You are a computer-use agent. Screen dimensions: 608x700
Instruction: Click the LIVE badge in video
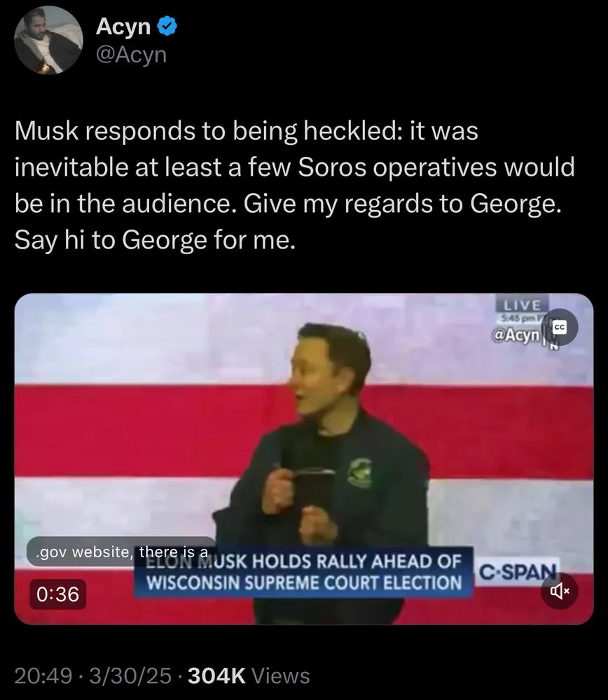523,305
